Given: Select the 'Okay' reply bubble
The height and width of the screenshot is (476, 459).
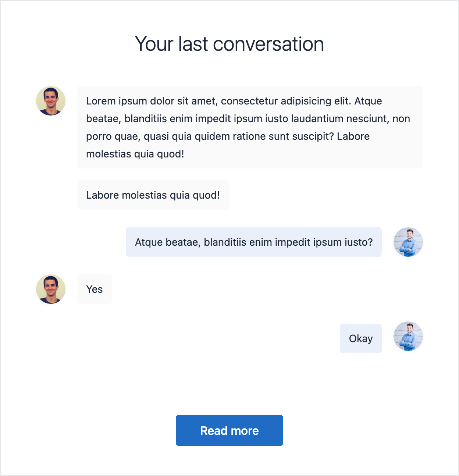Looking at the screenshot, I should pyautogui.click(x=360, y=338).
